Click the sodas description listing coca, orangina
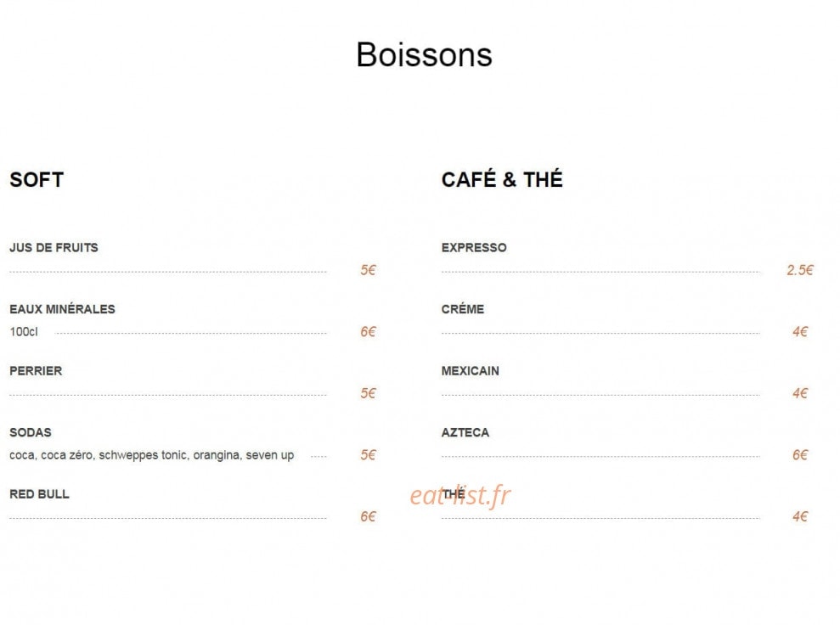Viewport: 840px width, 625px height. 151,455
